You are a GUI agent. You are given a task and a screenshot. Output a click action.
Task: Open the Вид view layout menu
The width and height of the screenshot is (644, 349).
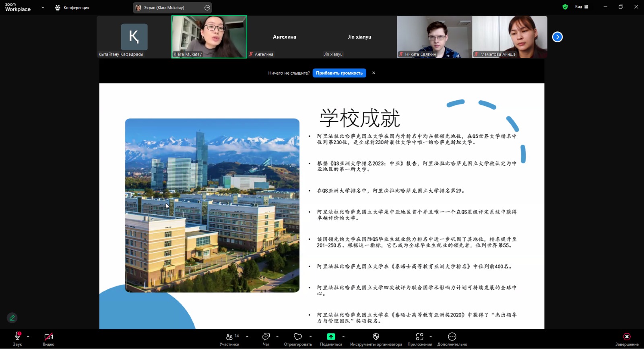click(x=582, y=7)
